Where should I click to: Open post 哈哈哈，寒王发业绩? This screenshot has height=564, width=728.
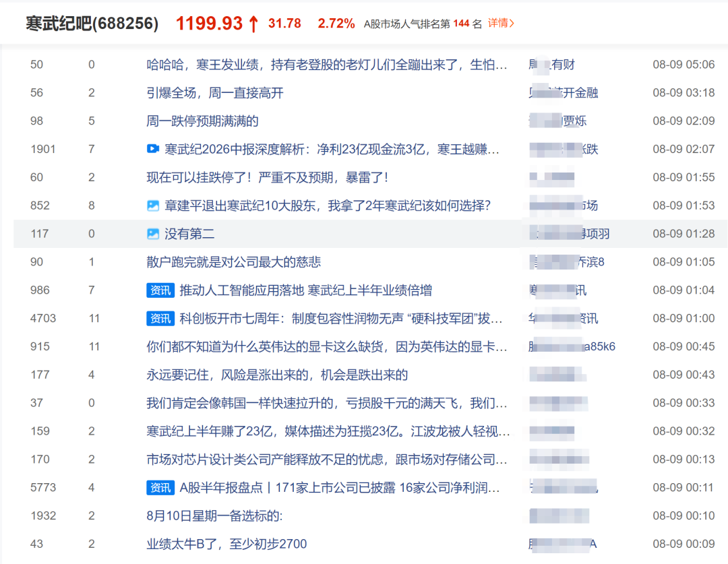click(326, 65)
